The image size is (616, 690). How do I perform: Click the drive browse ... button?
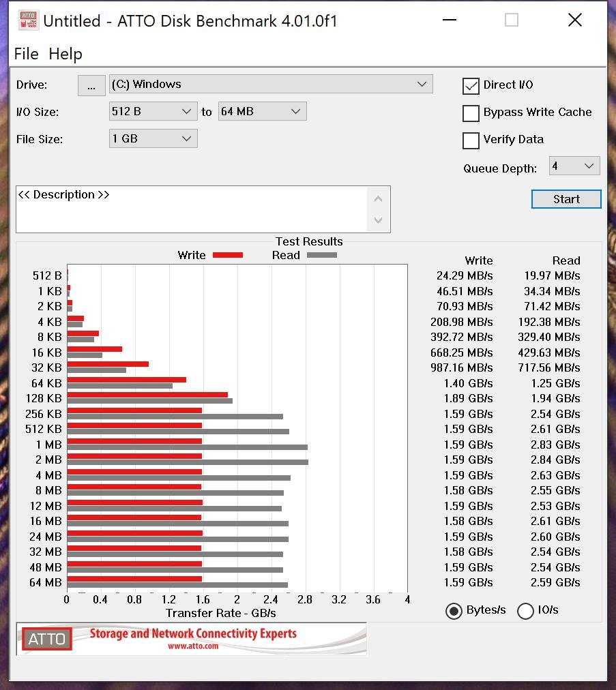(x=91, y=85)
